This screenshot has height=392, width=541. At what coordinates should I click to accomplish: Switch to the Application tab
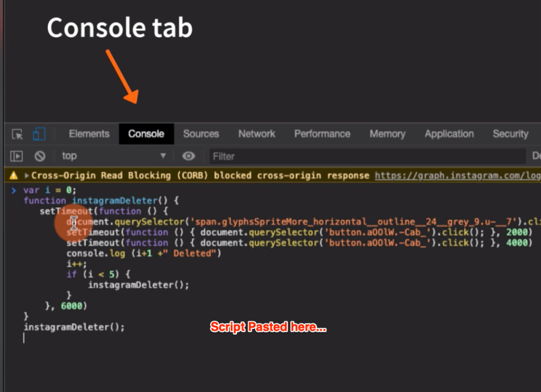[x=449, y=134]
